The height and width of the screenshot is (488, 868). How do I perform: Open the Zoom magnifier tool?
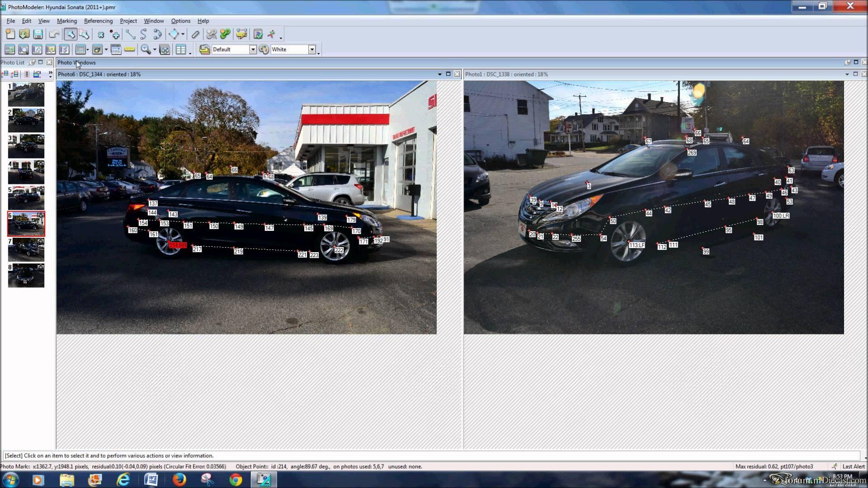click(146, 50)
